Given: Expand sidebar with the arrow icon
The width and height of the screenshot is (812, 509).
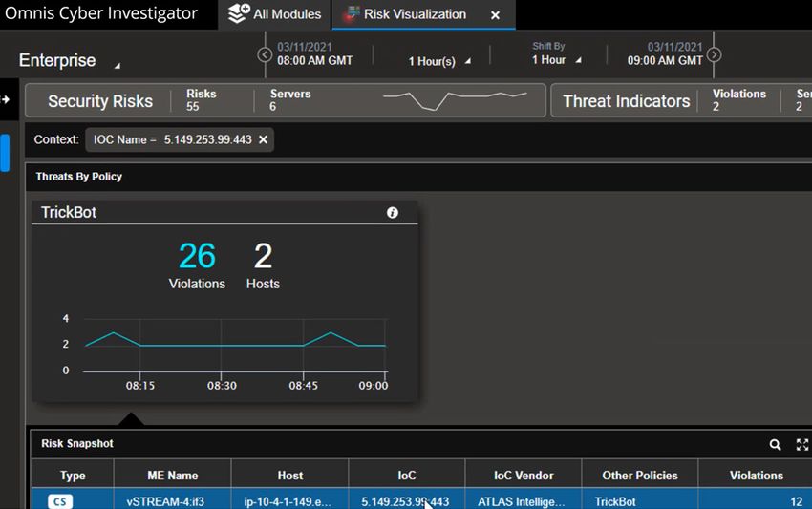Looking at the screenshot, I should click(6, 99).
